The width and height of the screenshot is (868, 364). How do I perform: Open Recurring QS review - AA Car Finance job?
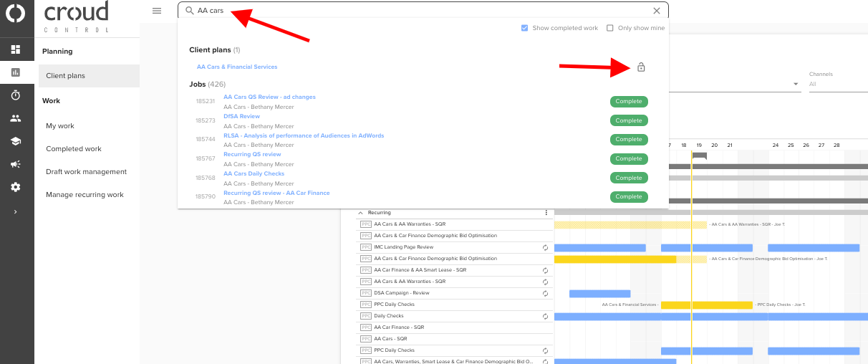[x=276, y=193]
